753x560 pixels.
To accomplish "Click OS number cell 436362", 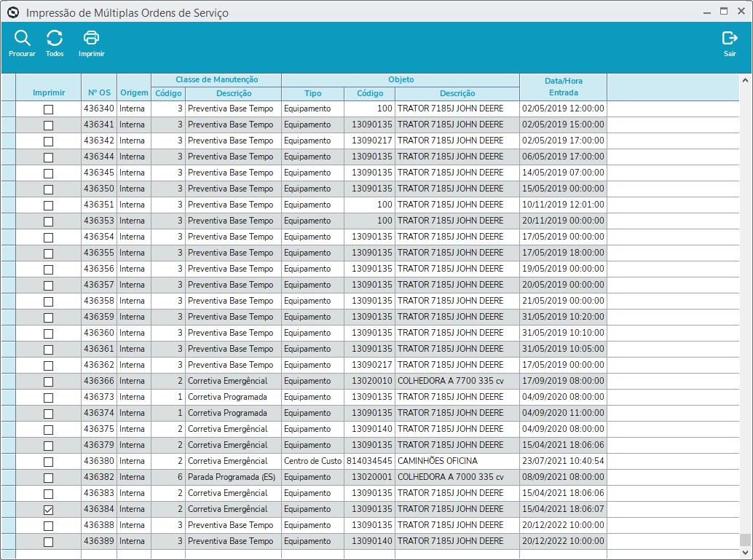I will pyautogui.click(x=99, y=365).
